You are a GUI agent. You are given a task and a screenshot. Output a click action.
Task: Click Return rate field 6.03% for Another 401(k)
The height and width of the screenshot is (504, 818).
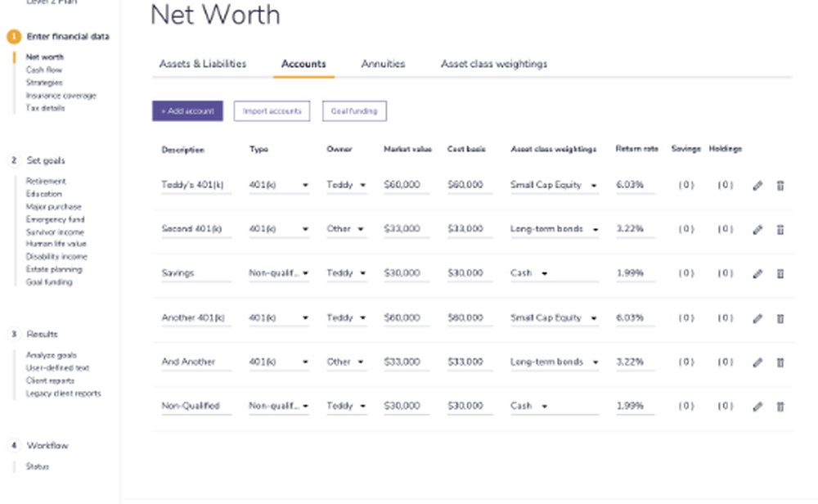click(x=635, y=317)
